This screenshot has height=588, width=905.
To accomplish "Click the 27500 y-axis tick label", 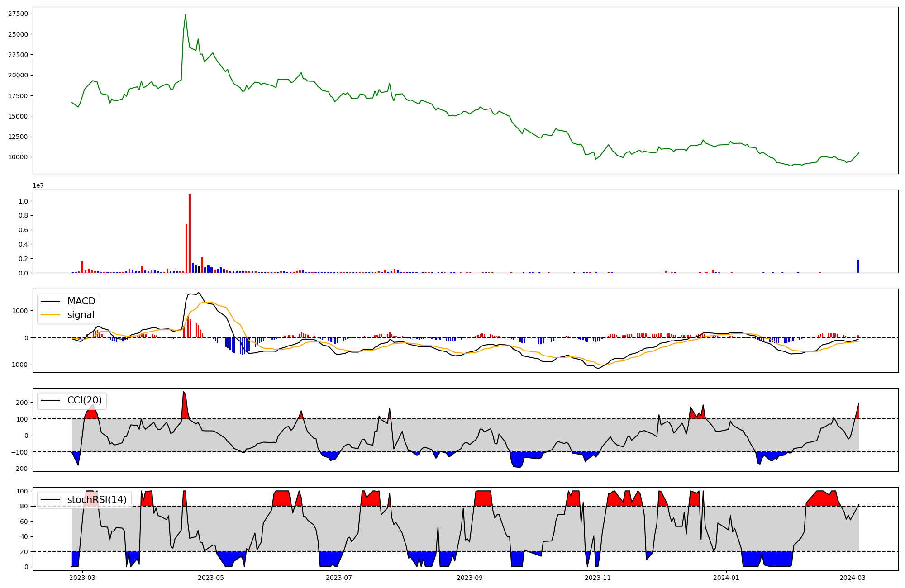I will (18, 14).
